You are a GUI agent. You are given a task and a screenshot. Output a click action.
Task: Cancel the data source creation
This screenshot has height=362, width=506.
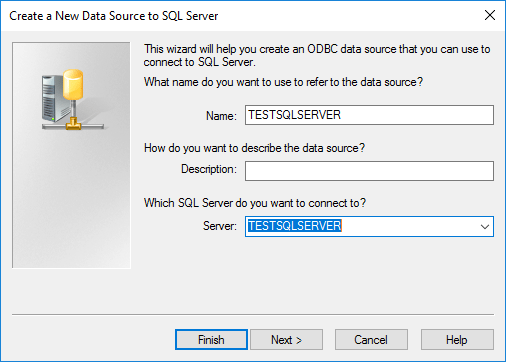click(371, 340)
